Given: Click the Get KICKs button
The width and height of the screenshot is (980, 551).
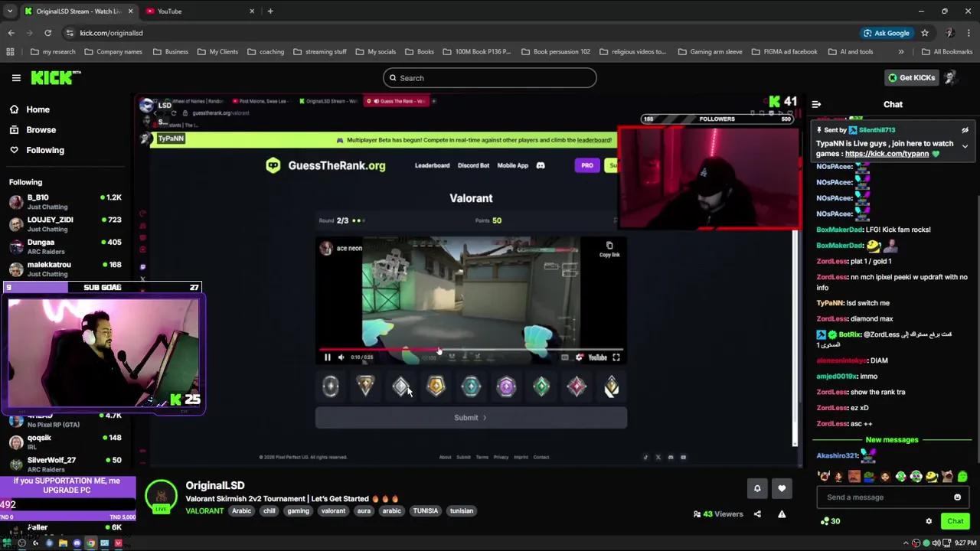Looking at the screenshot, I should coord(911,77).
